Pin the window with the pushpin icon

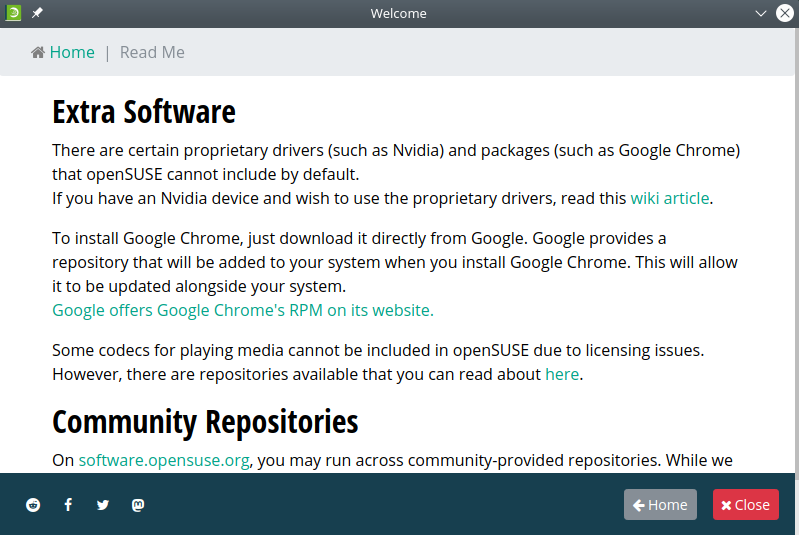pyautogui.click(x=37, y=13)
